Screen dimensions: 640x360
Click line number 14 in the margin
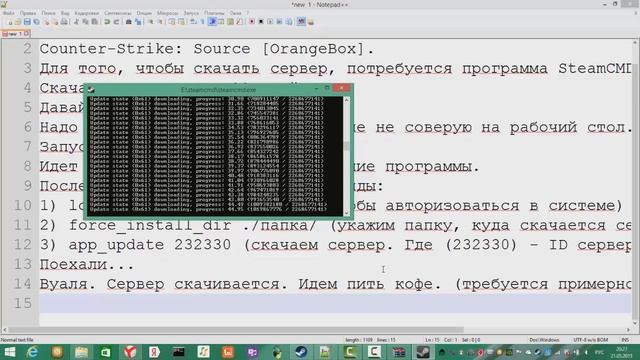coord(23,284)
